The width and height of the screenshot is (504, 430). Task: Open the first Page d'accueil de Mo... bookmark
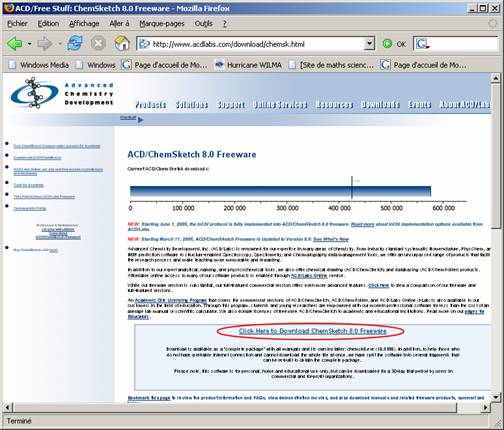(165, 65)
